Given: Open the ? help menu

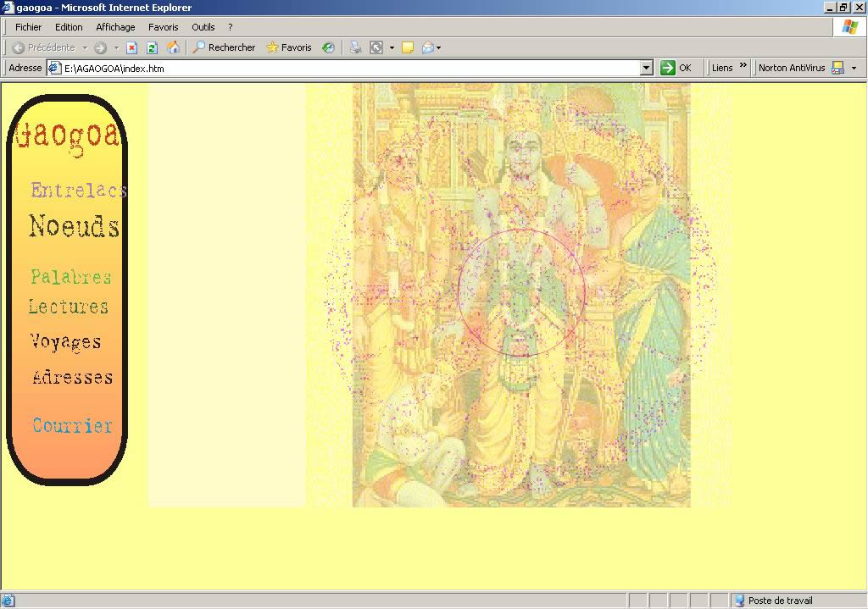Looking at the screenshot, I should 231,27.
